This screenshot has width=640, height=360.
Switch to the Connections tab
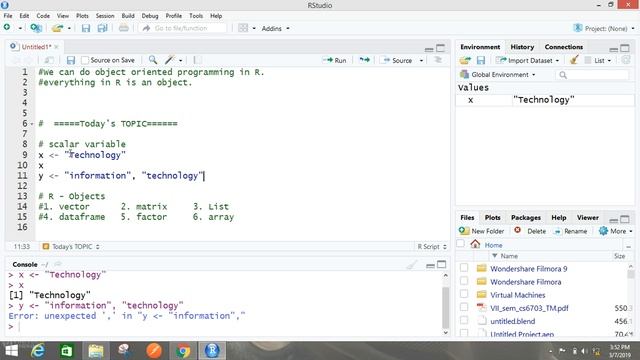click(x=564, y=47)
